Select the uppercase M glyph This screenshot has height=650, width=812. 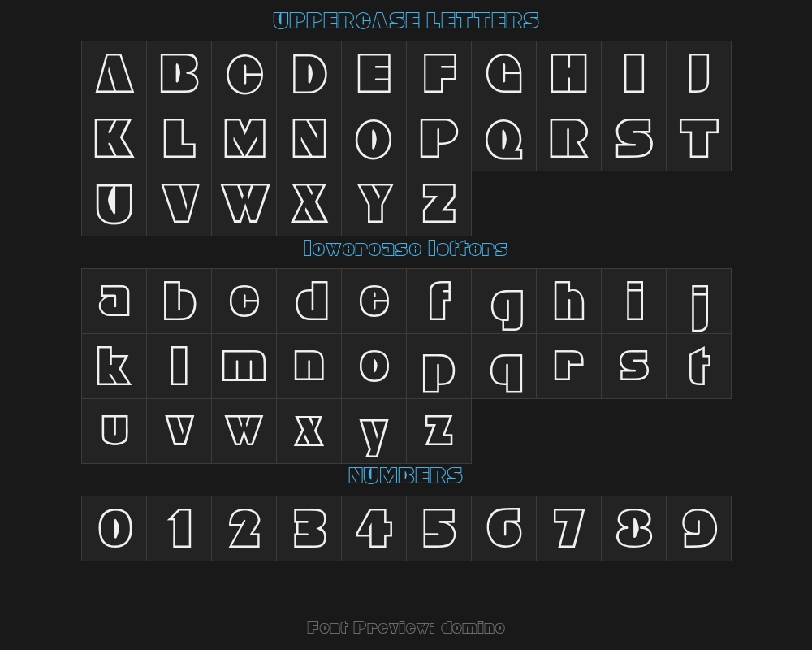pyautogui.click(x=244, y=138)
